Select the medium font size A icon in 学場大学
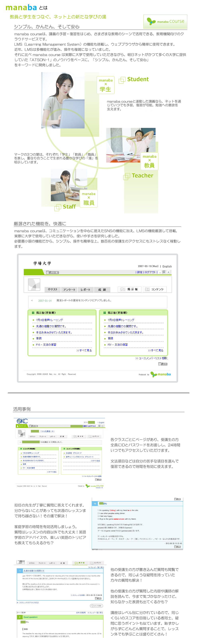This screenshot has height=644, width=200. [164, 272]
